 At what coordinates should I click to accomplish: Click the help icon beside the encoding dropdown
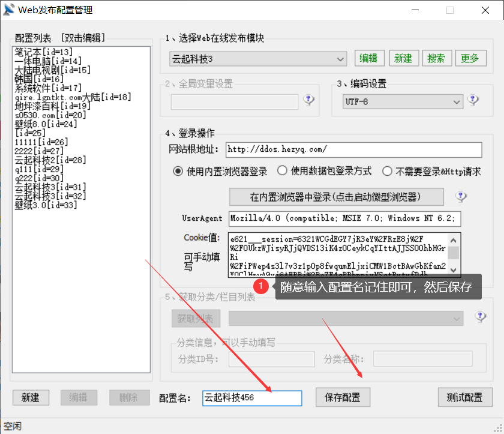(x=473, y=100)
